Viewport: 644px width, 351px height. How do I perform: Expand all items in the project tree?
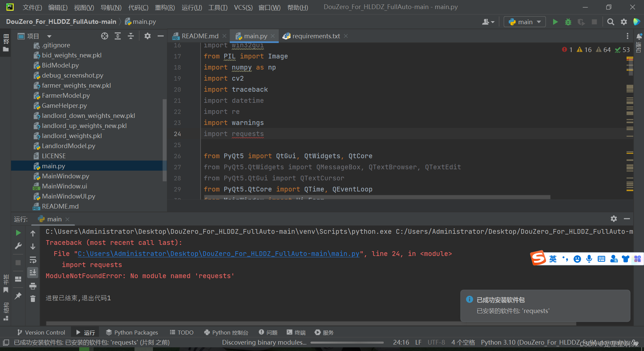[118, 36]
